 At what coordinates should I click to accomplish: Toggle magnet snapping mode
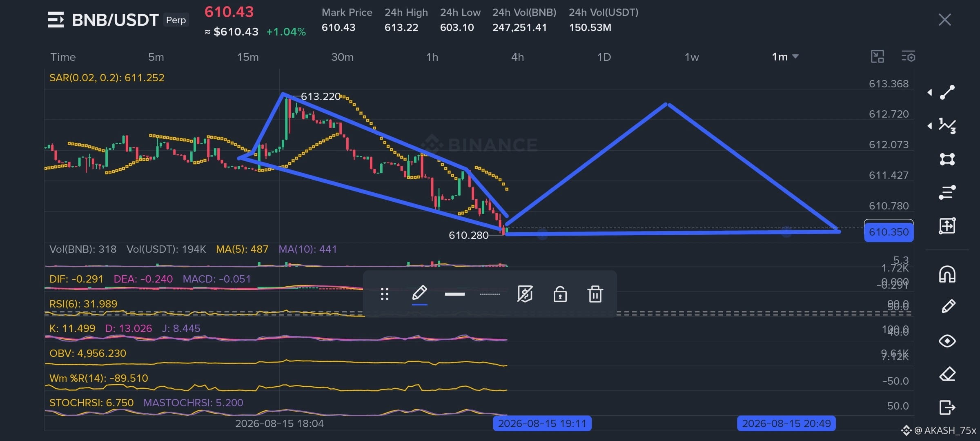[947, 274]
